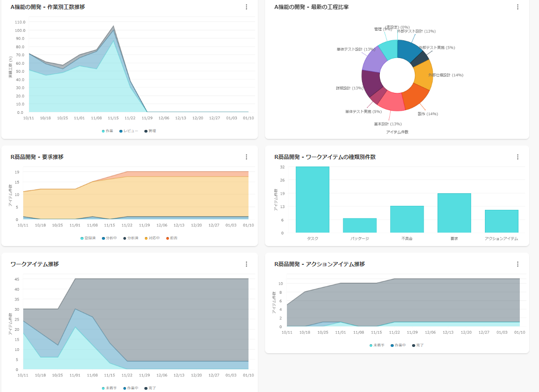Click the タスク bar in the bar chart

pos(312,200)
